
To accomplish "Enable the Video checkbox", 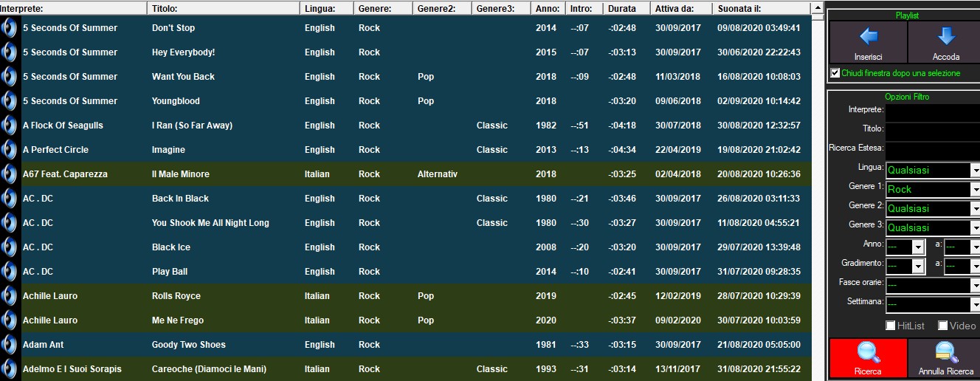I will click(x=942, y=326).
